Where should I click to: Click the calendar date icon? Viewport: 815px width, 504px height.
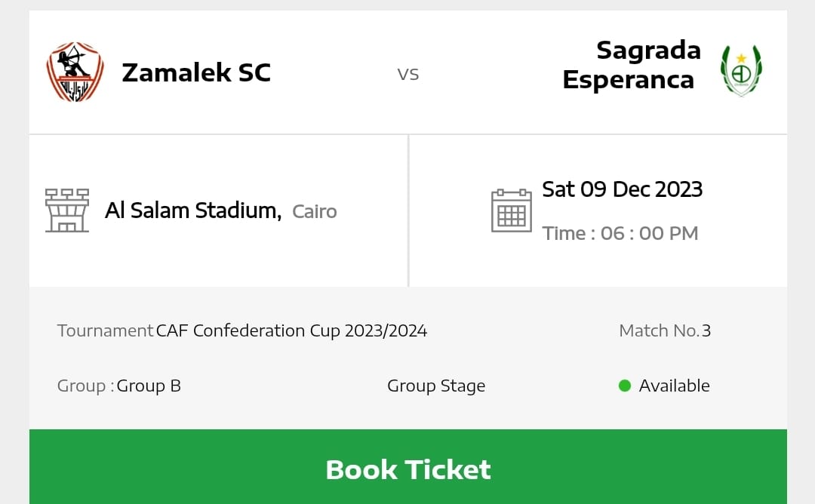click(x=511, y=211)
